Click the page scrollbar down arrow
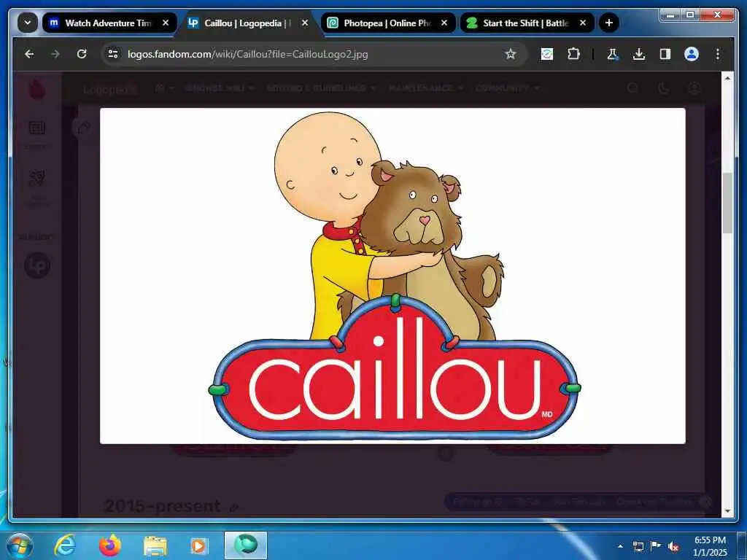 [x=727, y=511]
